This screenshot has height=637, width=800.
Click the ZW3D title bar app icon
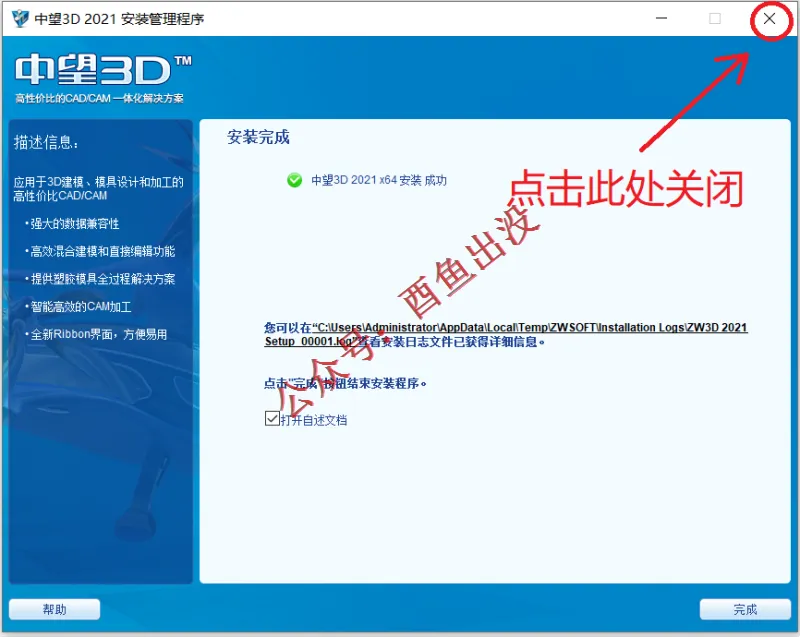click(20, 19)
